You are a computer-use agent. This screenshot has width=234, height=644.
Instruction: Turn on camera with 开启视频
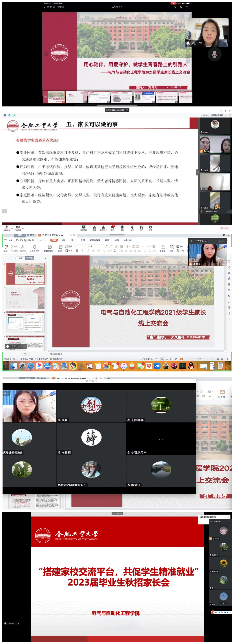(x=18, y=228)
